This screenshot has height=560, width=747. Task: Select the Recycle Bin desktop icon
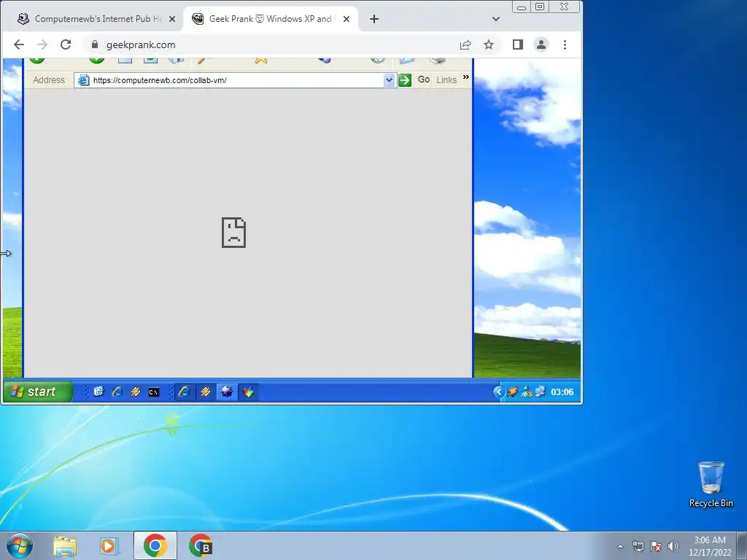point(711,485)
